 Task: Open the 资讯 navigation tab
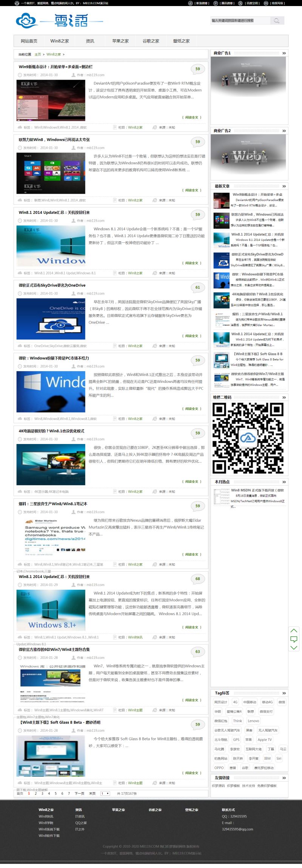[x=90, y=41]
